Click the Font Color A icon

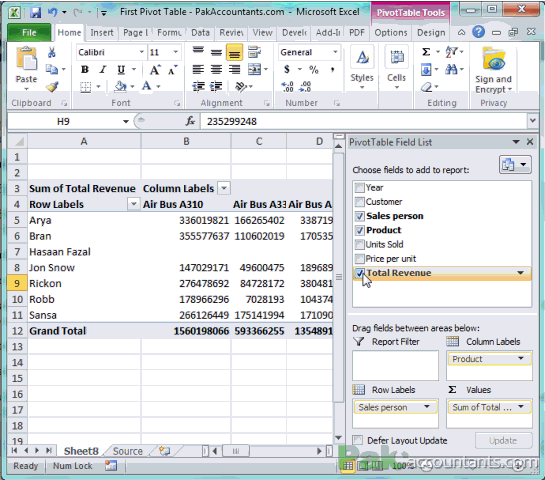(147, 86)
